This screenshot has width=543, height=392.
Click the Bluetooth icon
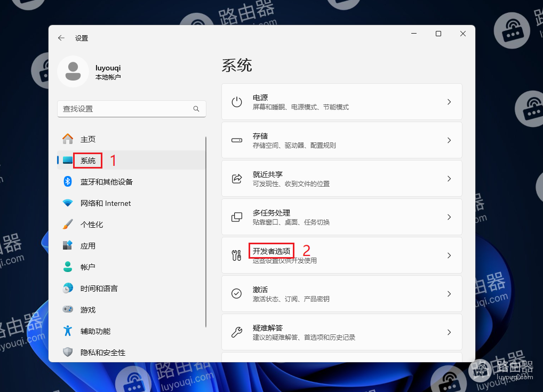pos(68,181)
